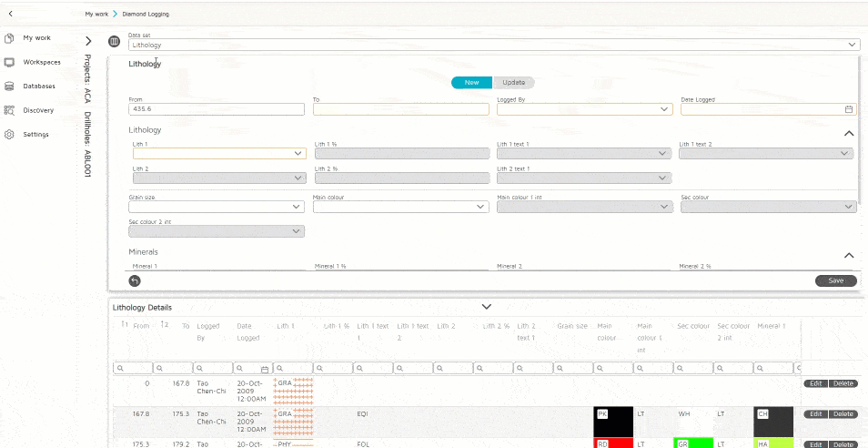Open the Discovery sidebar icon
Image resolution: width=868 pixels, height=448 pixels.
[9, 110]
